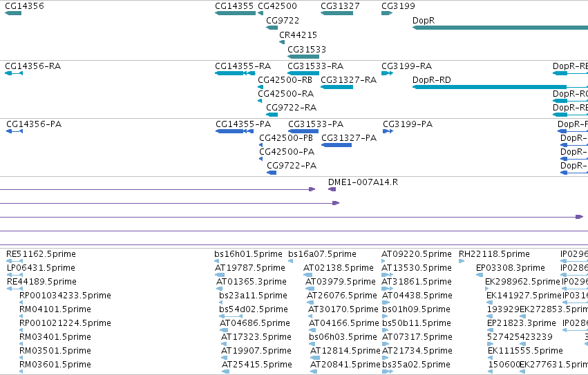Select the CG14355 gene glyph bar
Screen dimensions: 588x375
click(235, 13)
